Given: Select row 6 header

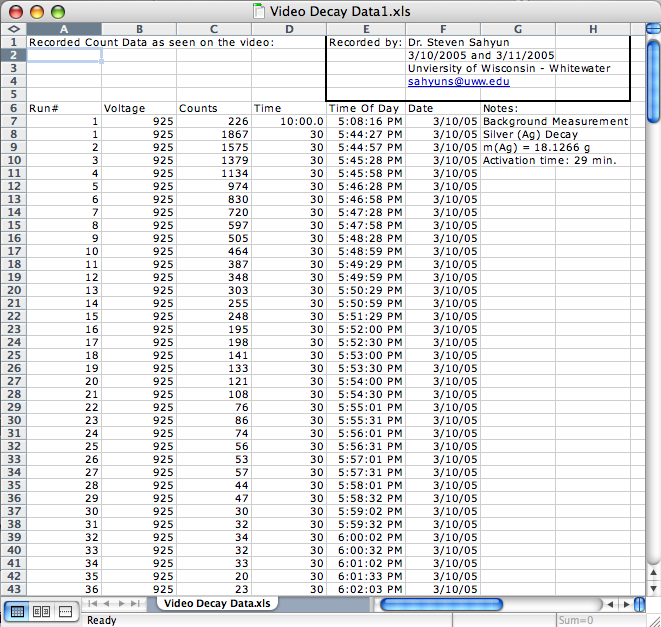Looking at the screenshot, I should [x=14, y=108].
